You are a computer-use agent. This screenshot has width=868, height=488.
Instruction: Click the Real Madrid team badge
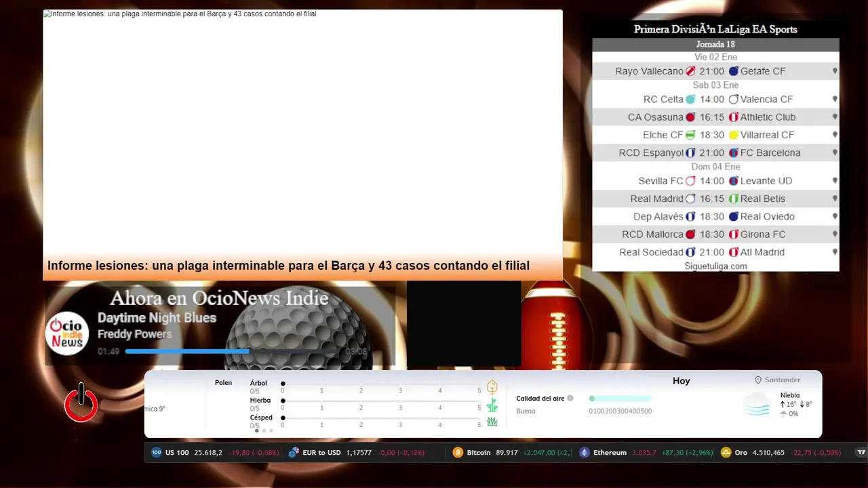point(690,199)
